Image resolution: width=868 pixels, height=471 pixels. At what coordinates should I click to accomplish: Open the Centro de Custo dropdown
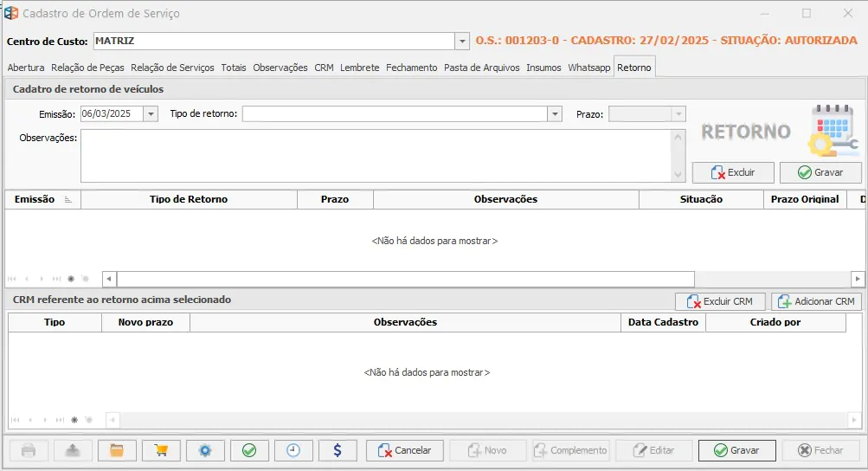click(461, 41)
